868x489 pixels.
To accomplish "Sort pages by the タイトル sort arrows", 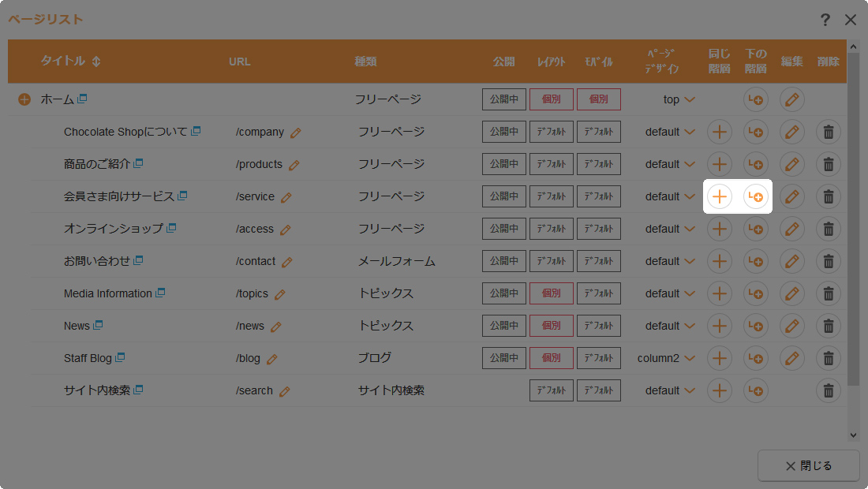I will [96, 62].
